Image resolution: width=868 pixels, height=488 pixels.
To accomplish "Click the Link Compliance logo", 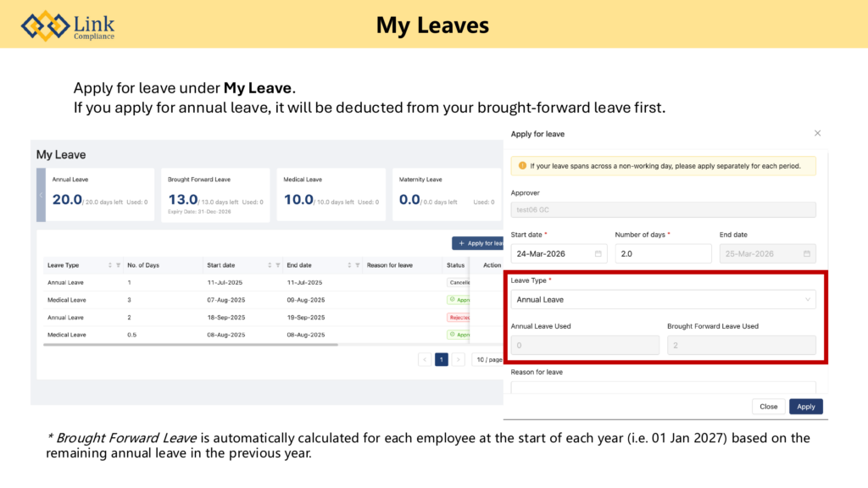I will click(68, 25).
